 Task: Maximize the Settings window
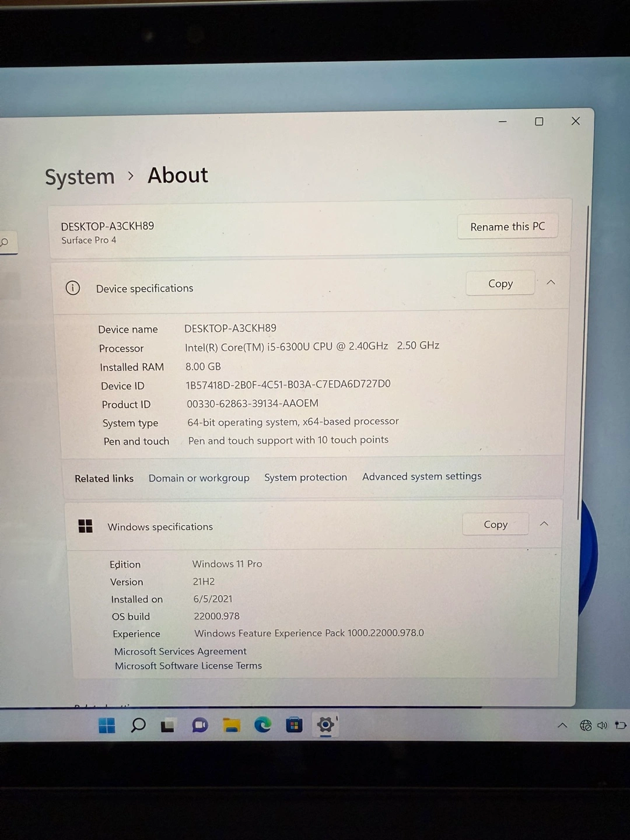tap(539, 121)
